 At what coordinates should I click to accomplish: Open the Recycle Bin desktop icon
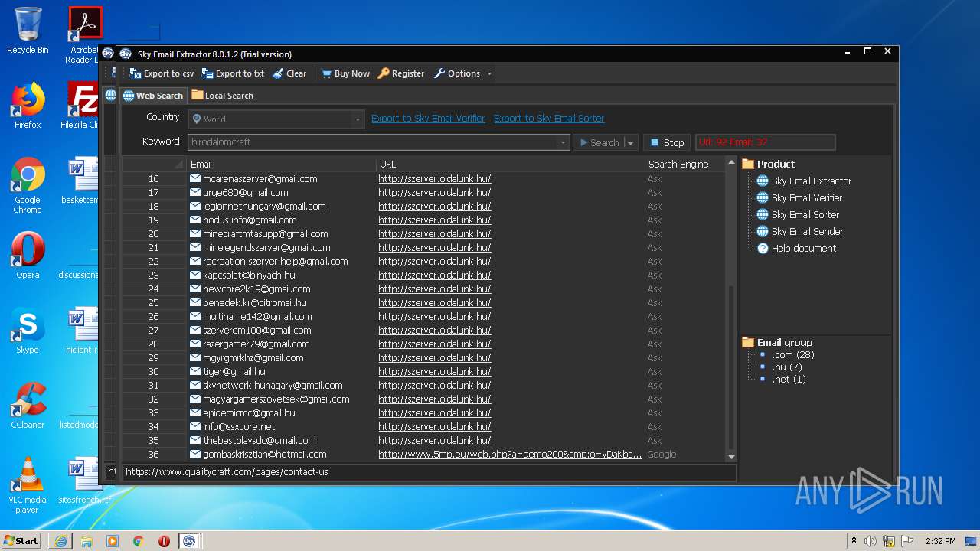28,31
